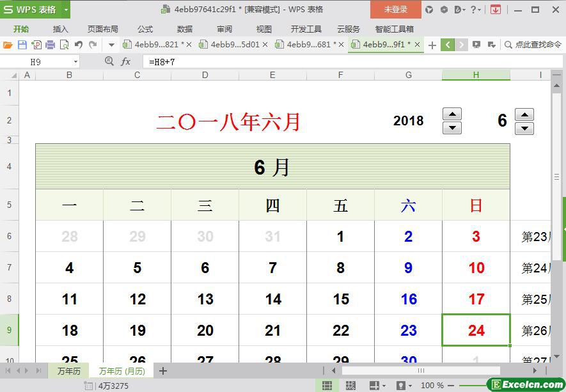Click the Print icon in toolbar

point(50,45)
